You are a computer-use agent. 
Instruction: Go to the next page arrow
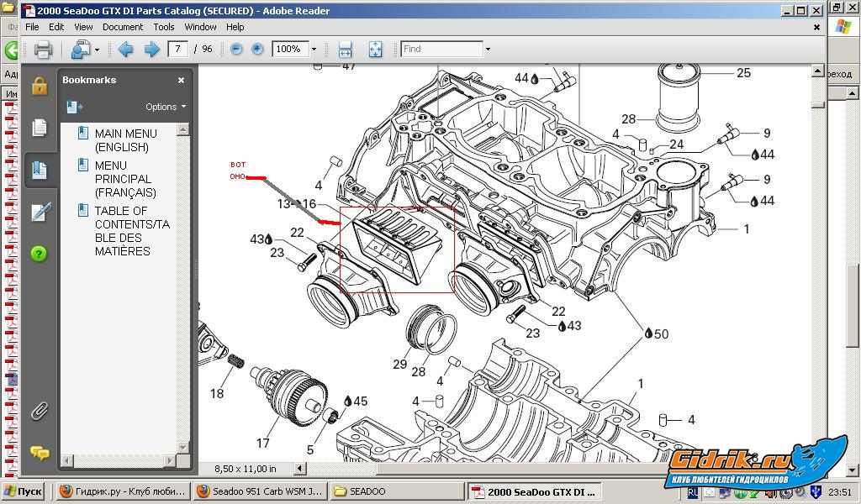point(151,50)
